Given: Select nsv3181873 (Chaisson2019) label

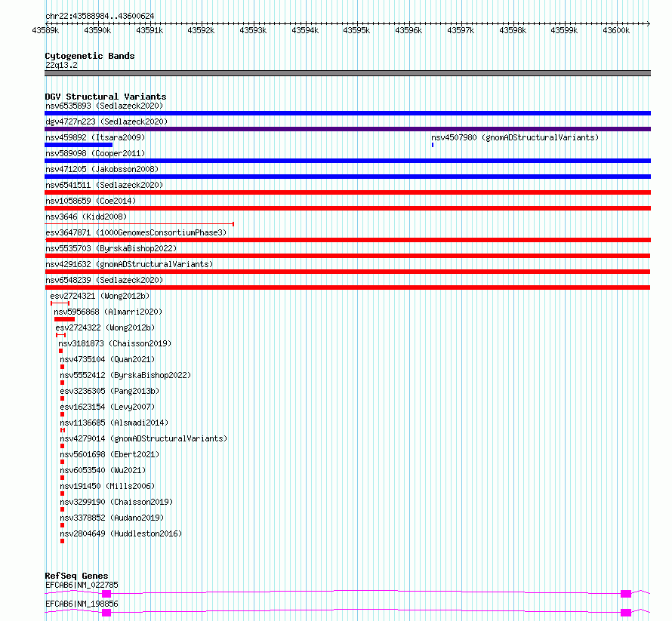Looking at the screenshot, I should click(x=115, y=343).
